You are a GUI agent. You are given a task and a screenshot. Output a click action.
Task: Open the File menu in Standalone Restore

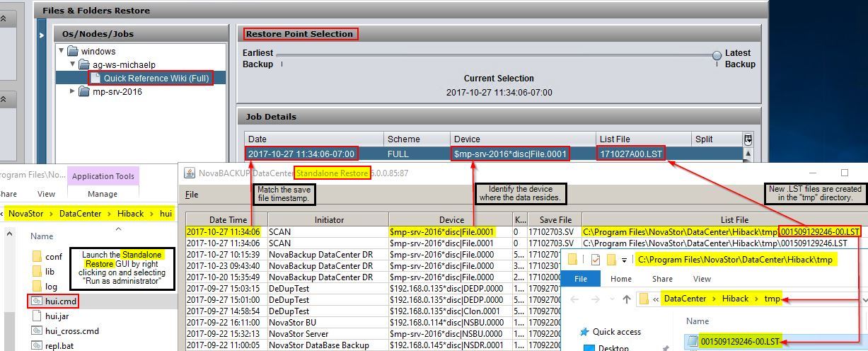point(192,194)
